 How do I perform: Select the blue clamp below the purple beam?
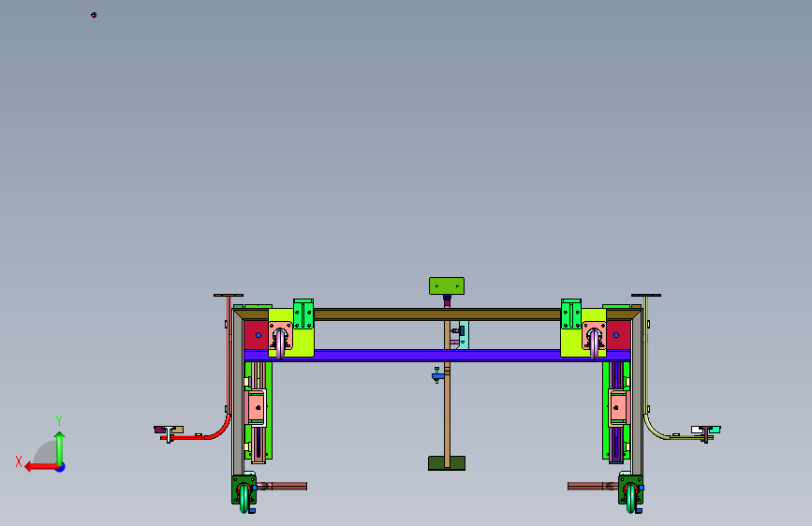437,376
